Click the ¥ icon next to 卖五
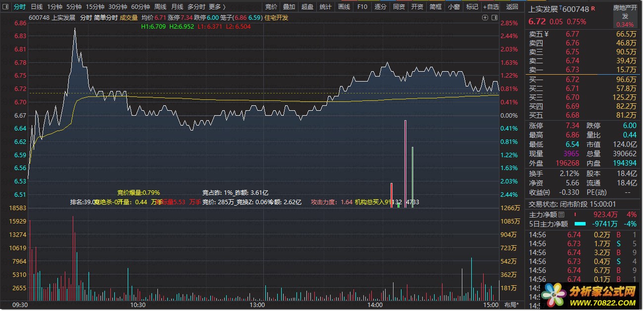Screen dimensions: 644x311 tap(546, 34)
